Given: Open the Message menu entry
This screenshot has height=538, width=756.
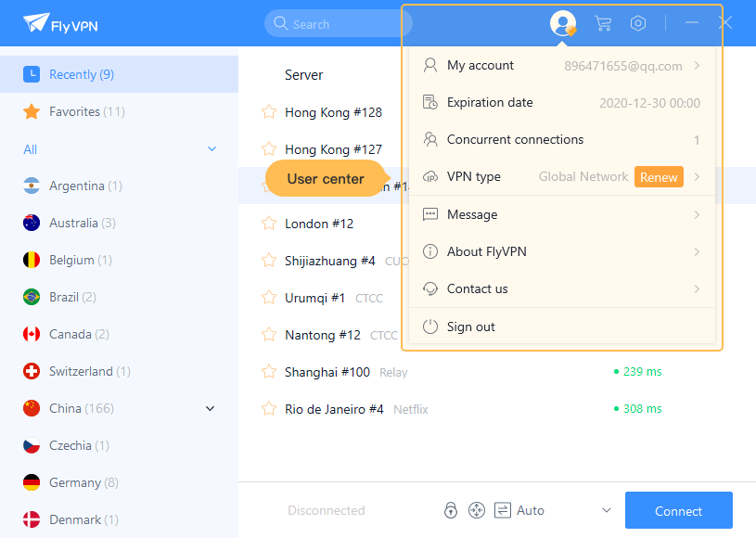Looking at the screenshot, I should click(562, 214).
